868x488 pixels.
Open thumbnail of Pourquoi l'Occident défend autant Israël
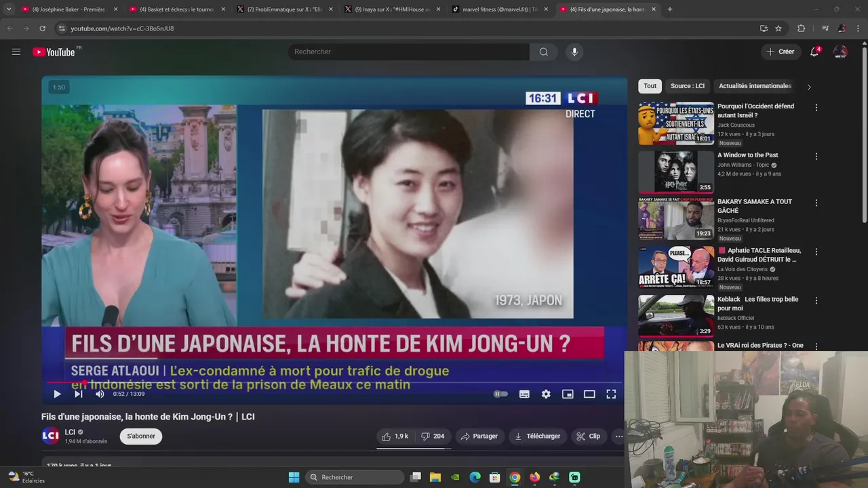[676, 123]
